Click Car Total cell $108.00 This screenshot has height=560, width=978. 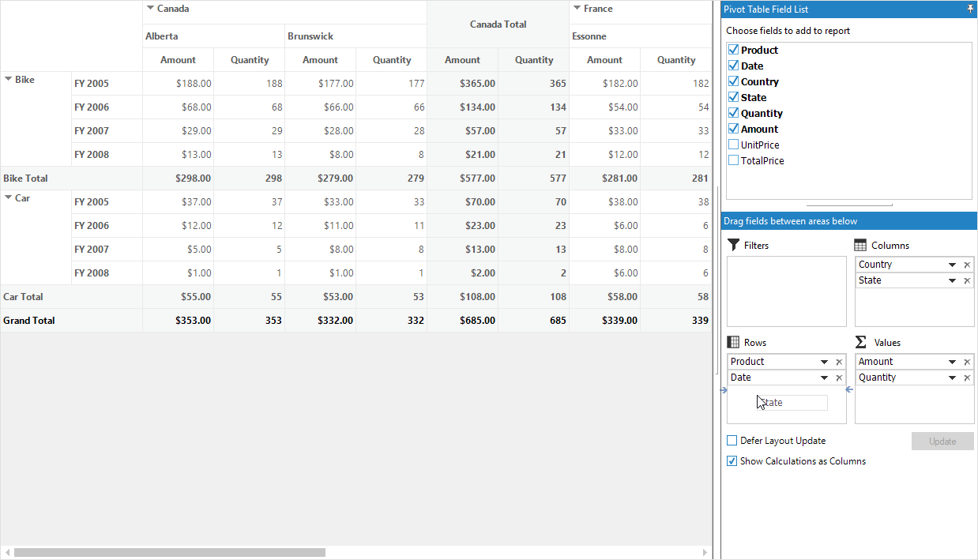pyautogui.click(x=462, y=297)
